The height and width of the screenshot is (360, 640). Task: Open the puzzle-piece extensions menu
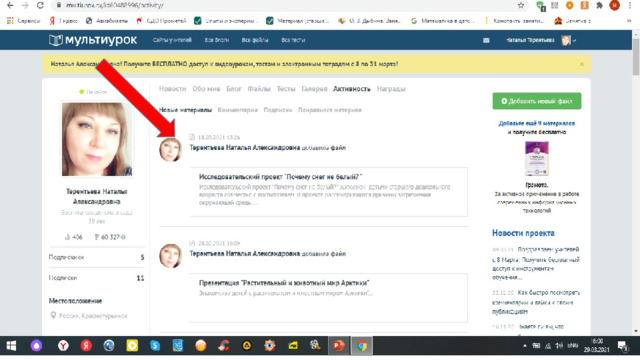pyautogui.click(x=599, y=5)
